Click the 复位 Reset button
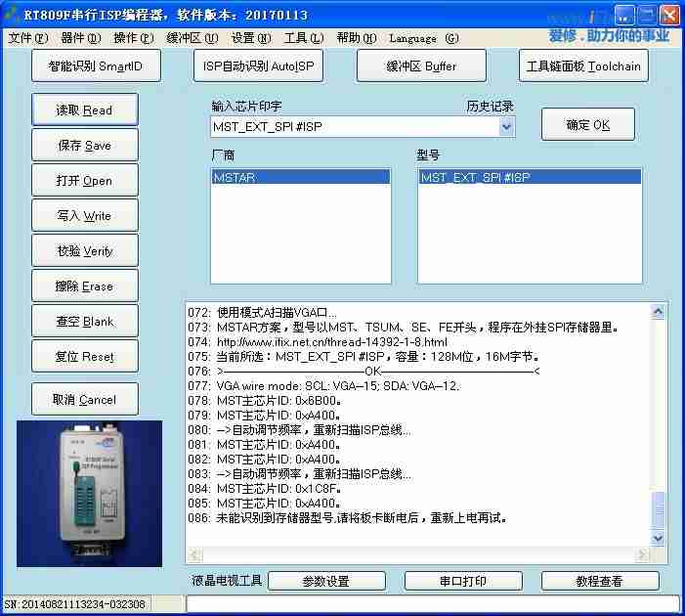Image resolution: width=685 pixels, height=616 pixels. (85, 356)
